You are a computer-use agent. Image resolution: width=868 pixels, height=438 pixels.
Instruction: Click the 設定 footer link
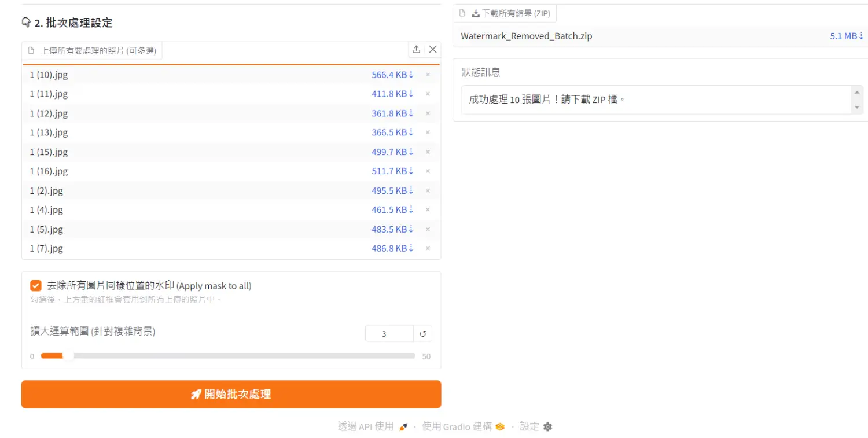pos(529,427)
